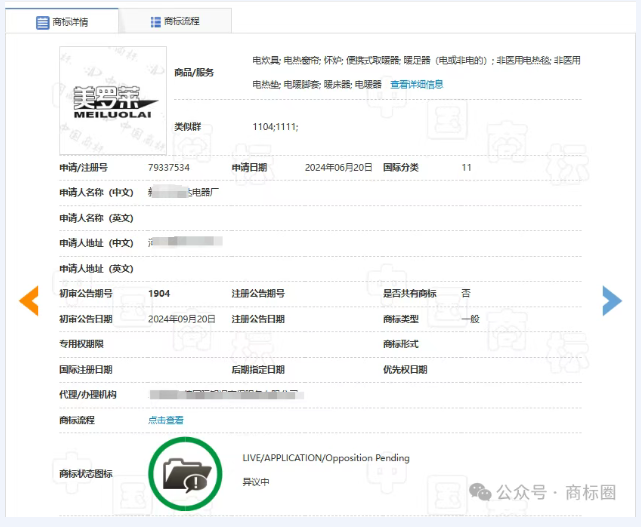The image size is (641, 527).
Task: Go to next trademark with blue arrow
Action: pyautogui.click(x=611, y=299)
